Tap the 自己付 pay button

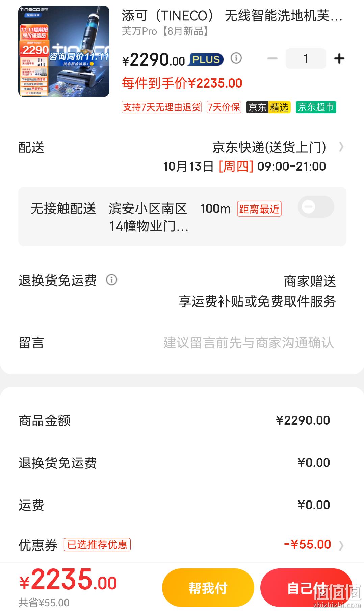pos(306,588)
